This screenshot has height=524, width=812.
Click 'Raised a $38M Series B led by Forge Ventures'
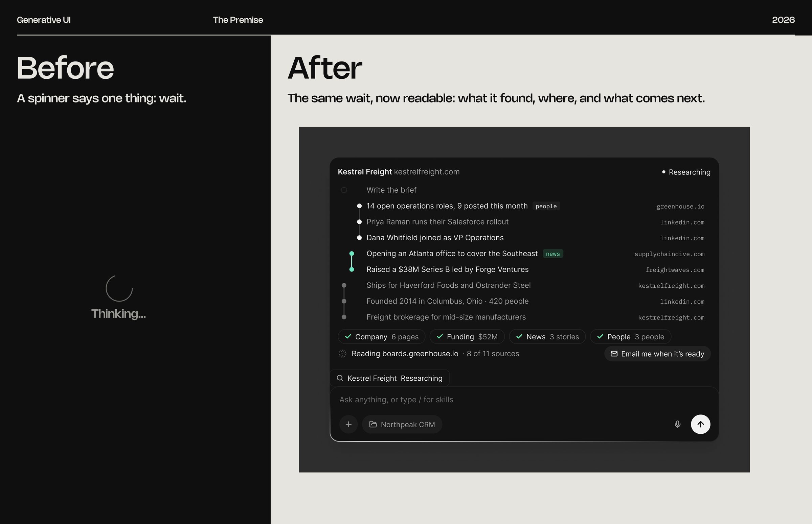click(x=447, y=269)
